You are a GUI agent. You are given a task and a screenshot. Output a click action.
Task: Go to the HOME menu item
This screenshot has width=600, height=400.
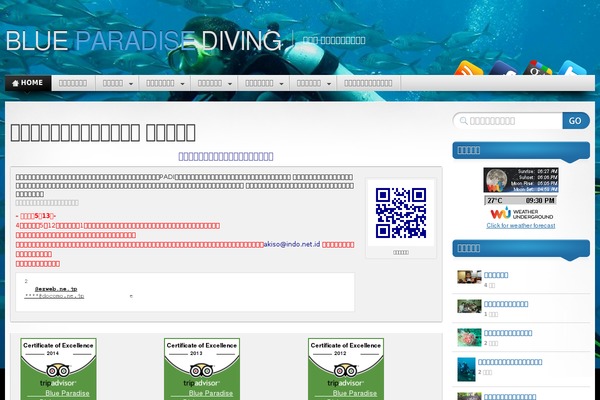pyautogui.click(x=28, y=83)
